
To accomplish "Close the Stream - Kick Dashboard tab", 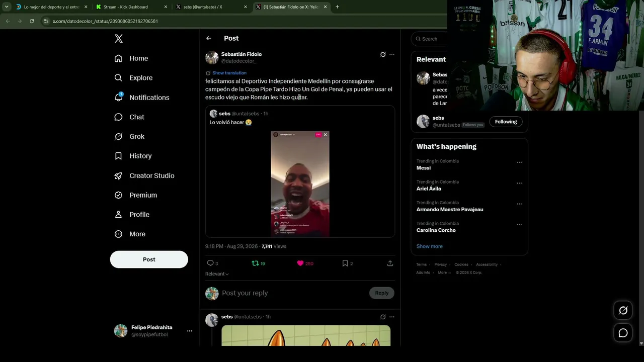I will (x=166, y=7).
